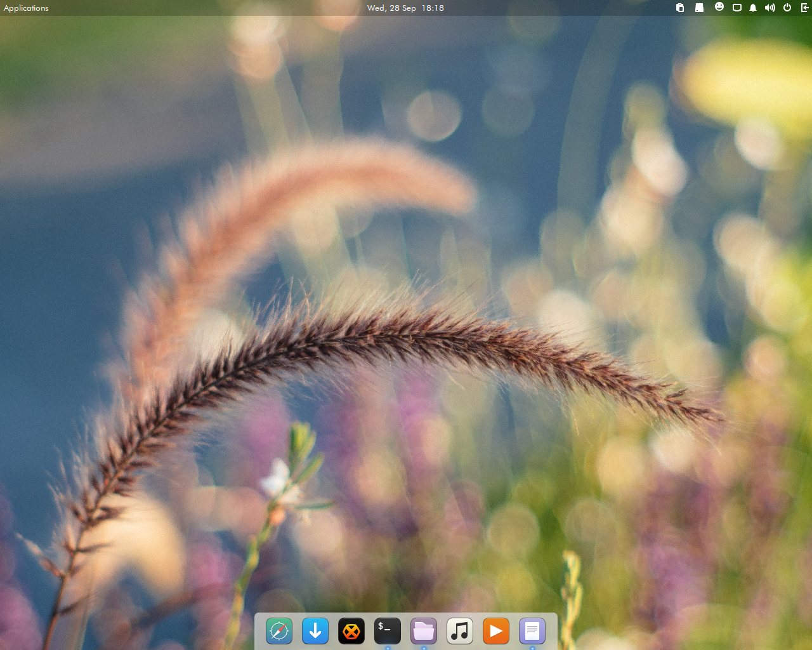Click the log out arrow icon
The height and width of the screenshot is (650, 812).
tap(804, 8)
